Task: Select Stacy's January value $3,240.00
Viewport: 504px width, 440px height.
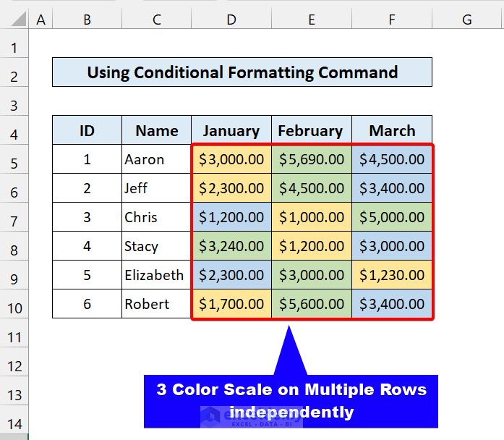Action: pyautogui.click(x=231, y=246)
